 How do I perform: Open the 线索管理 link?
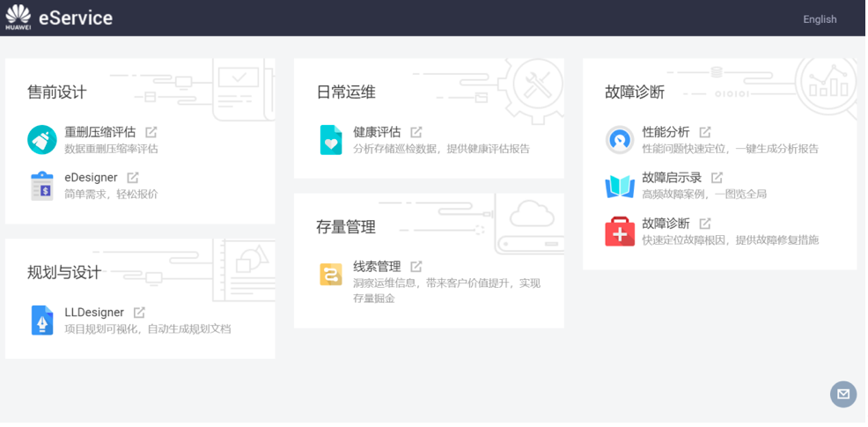[377, 267]
